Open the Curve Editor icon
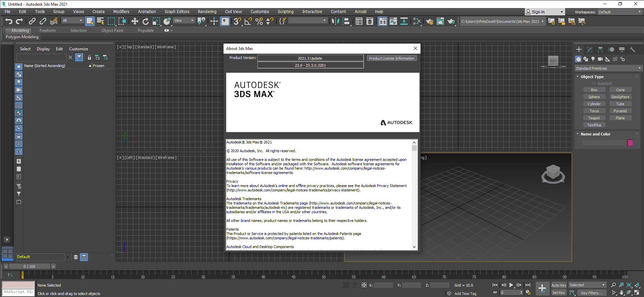This screenshot has height=297, width=644. [393, 21]
